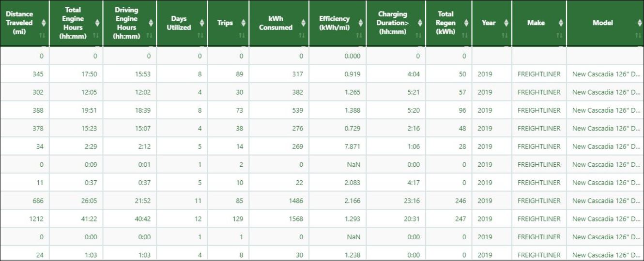Click Total Regen (kWh) sort arrows

tap(466, 23)
